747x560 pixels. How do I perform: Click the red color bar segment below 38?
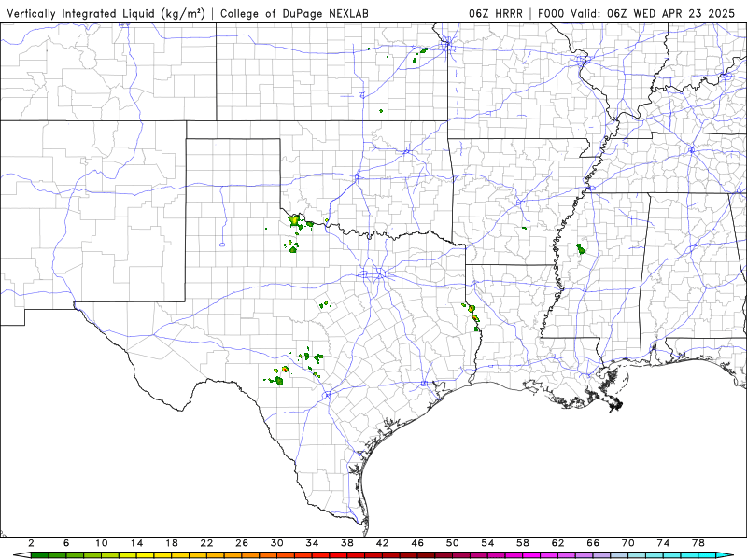point(356,555)
